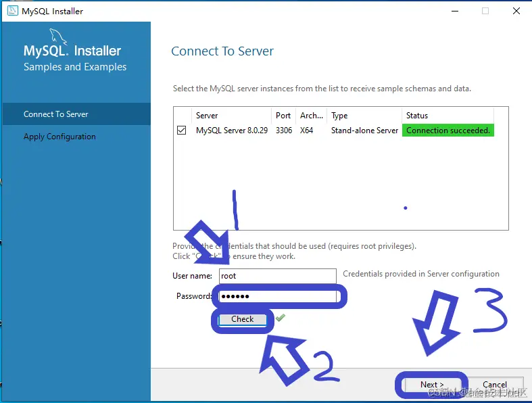Focus the User name field
The image size is (532, 403).
[x=278, y=276]
